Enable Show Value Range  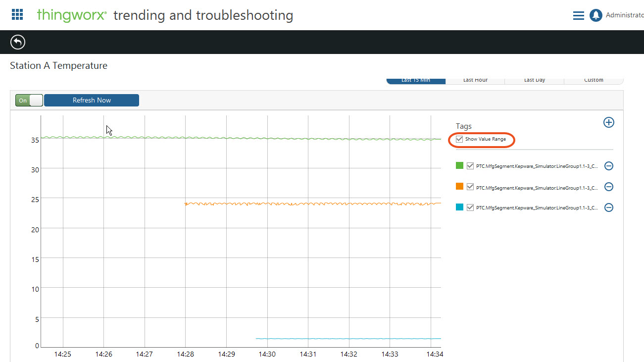(459, 140)
